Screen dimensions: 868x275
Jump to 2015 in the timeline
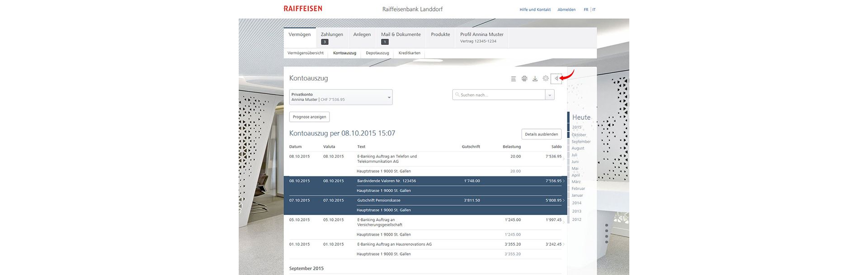(577, 128)
